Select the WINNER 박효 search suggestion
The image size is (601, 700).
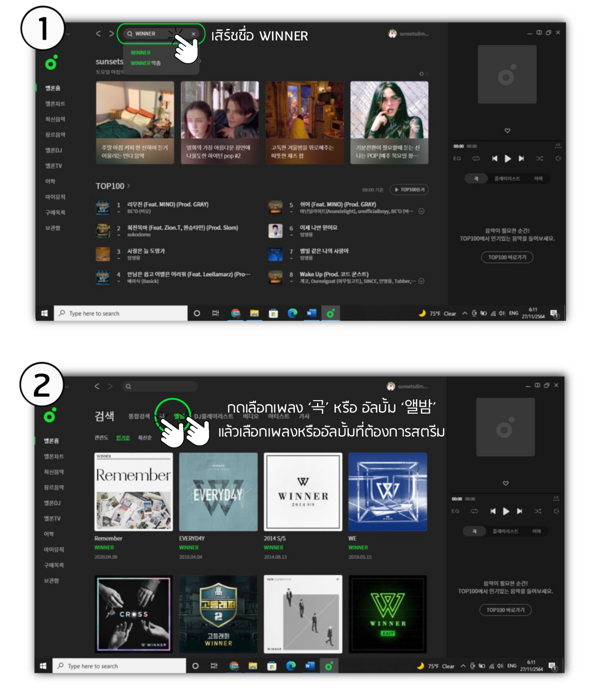coord(146,64)
